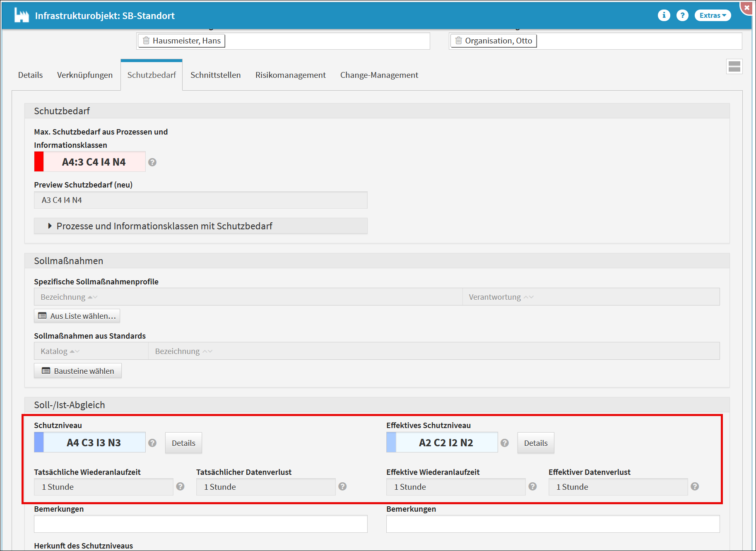This screenshot has width=756, height=551.
Task: Click the Bausteine wählen button
Action: tap(78, 371)
